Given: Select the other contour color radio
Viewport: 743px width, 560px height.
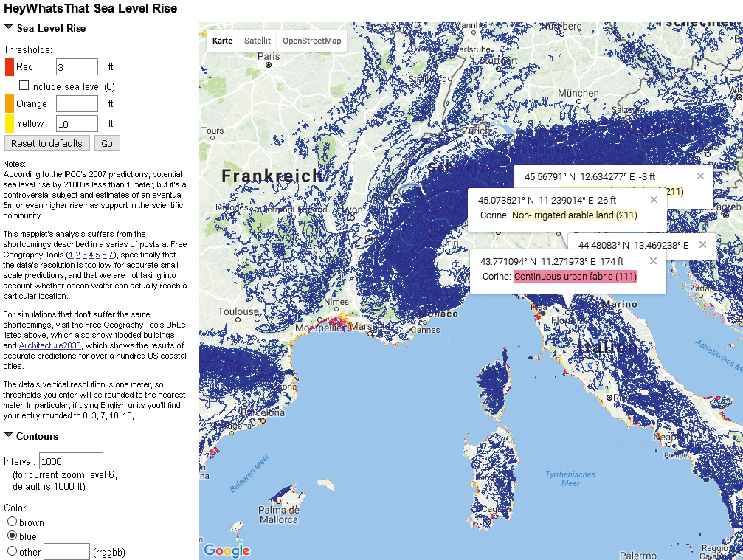Looking at the screenshot, I should click(13, 550).
